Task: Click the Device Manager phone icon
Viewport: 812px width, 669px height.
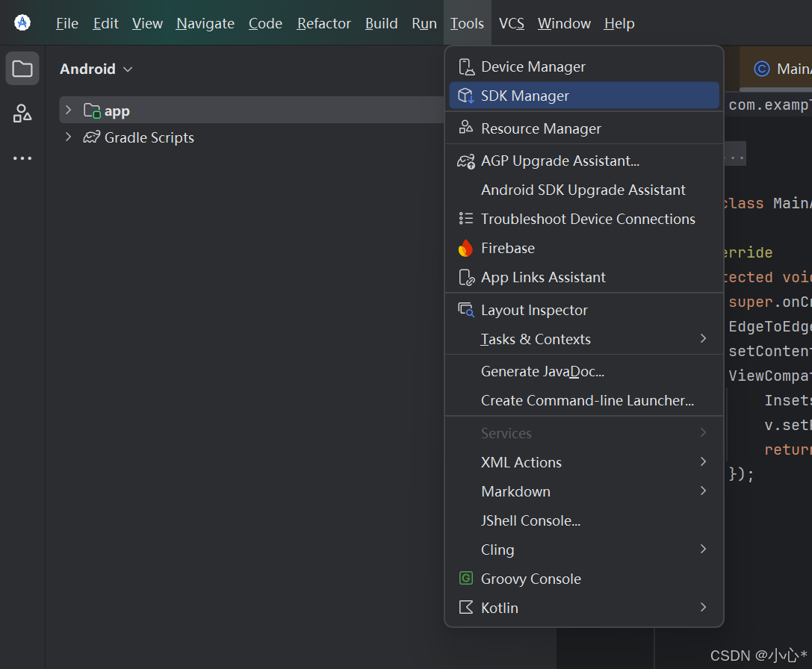Action: (x=466, y=66)
